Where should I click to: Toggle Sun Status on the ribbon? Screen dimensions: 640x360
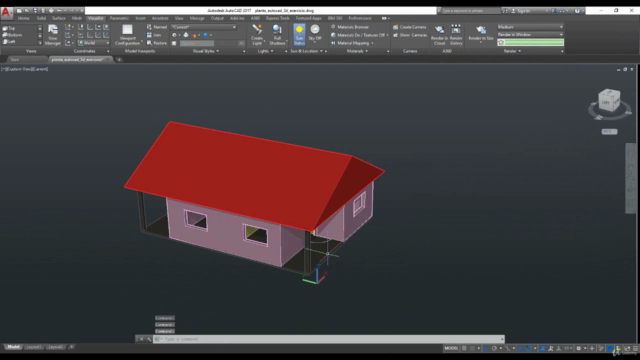299,34
